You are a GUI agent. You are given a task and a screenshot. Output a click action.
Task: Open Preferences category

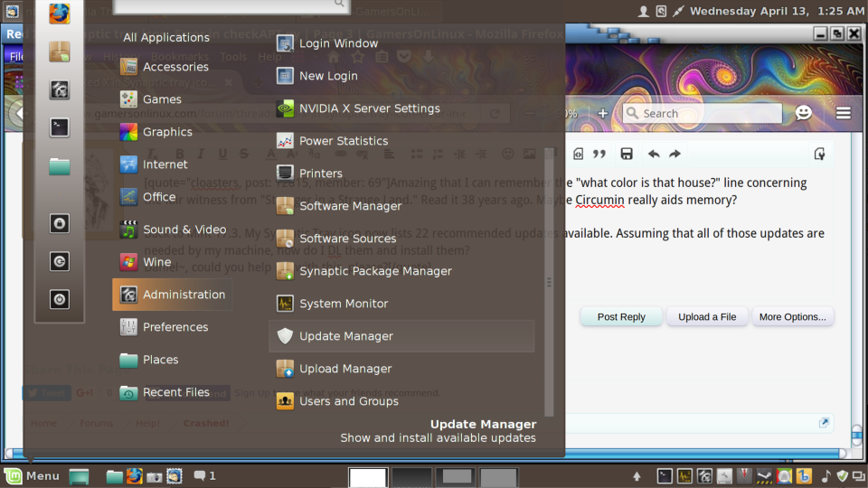point(172,327)
